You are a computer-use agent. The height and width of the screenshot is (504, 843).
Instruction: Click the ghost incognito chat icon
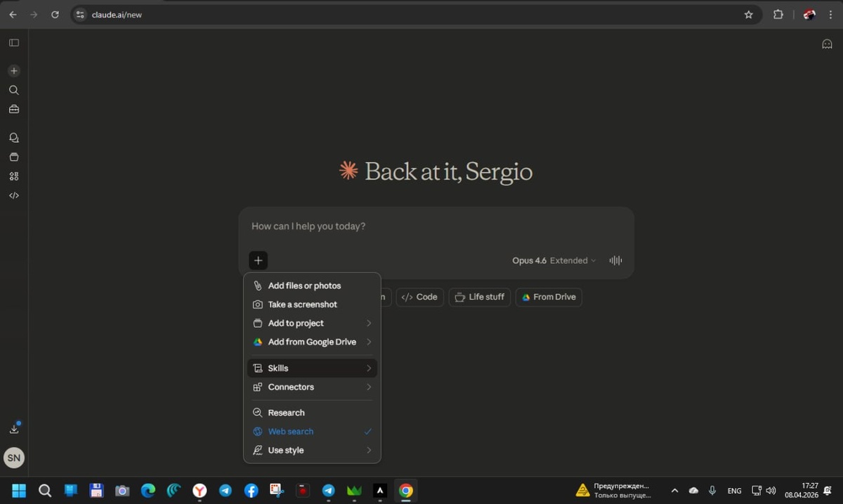pos(827,44)
